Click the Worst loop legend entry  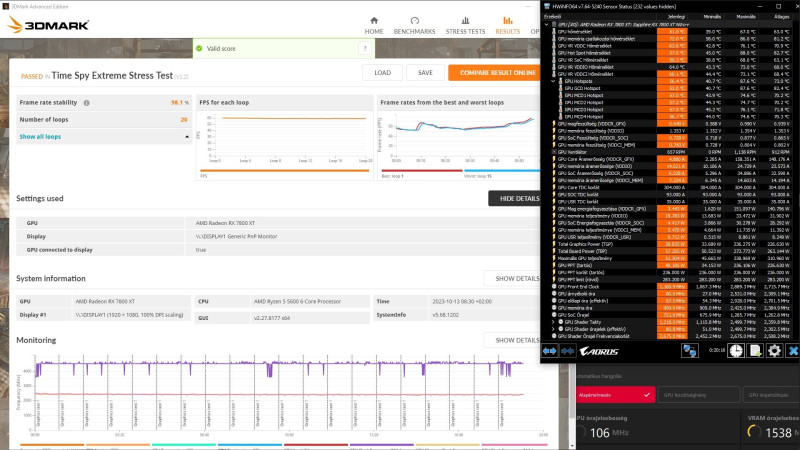coord(478,176)
